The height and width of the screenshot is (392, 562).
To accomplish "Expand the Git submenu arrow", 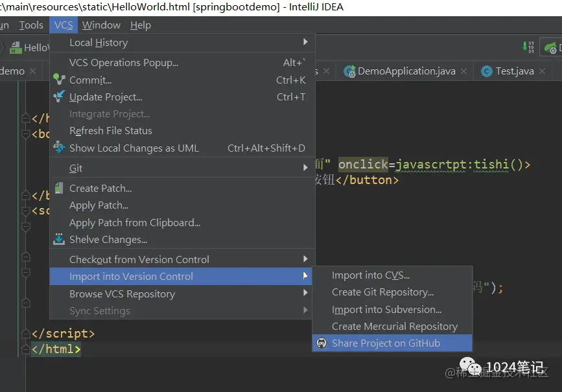I will click(305, 167).
